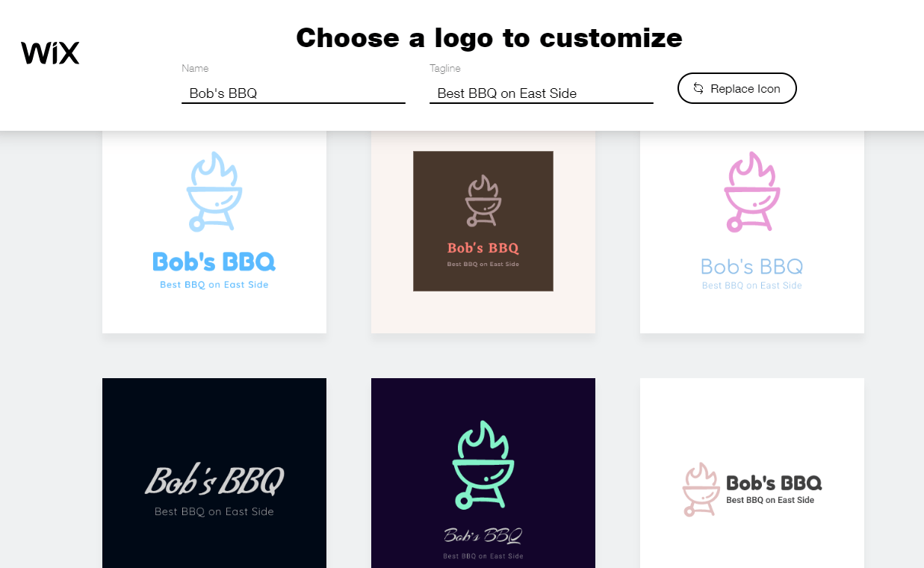Click the refresh arrows in Replace Icon
The height and width of the screenshot is (568, 924).
pyautogui.click(x=698, y=88)
